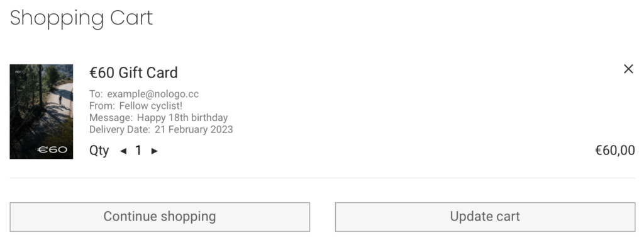This screenshot has width=644, height=242.
Task: Click the Continue shopping button
Action: [x=160, y=217]
